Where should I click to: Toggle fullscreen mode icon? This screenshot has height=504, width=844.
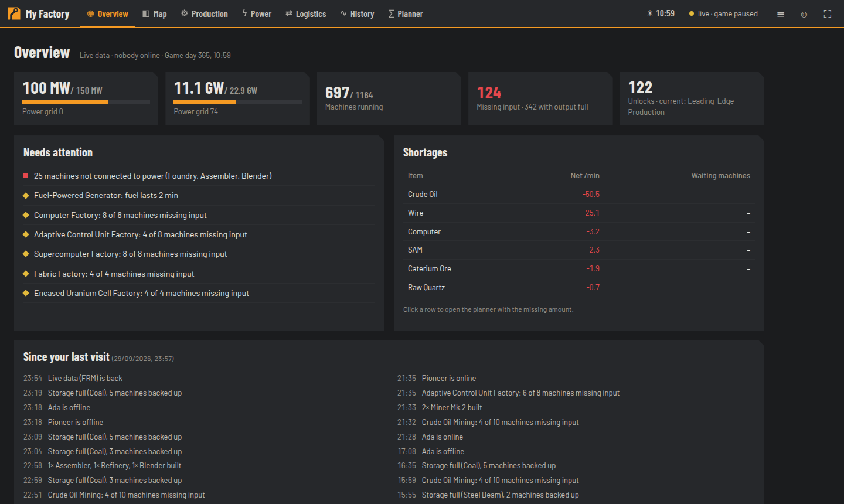[x=828, y=14]
